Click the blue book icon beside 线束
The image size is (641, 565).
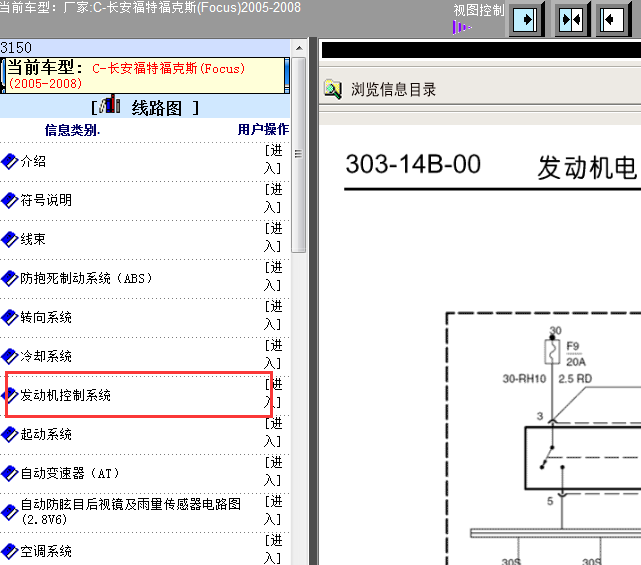9,239
